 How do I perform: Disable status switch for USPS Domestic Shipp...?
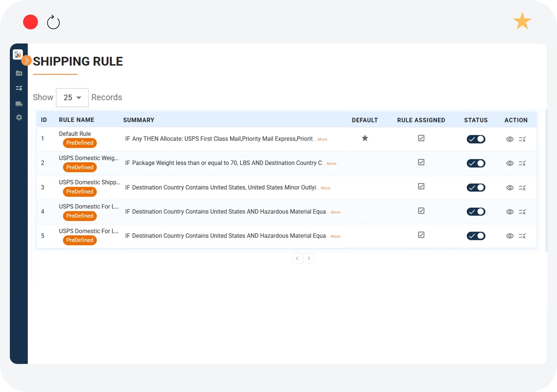[476, 188]
